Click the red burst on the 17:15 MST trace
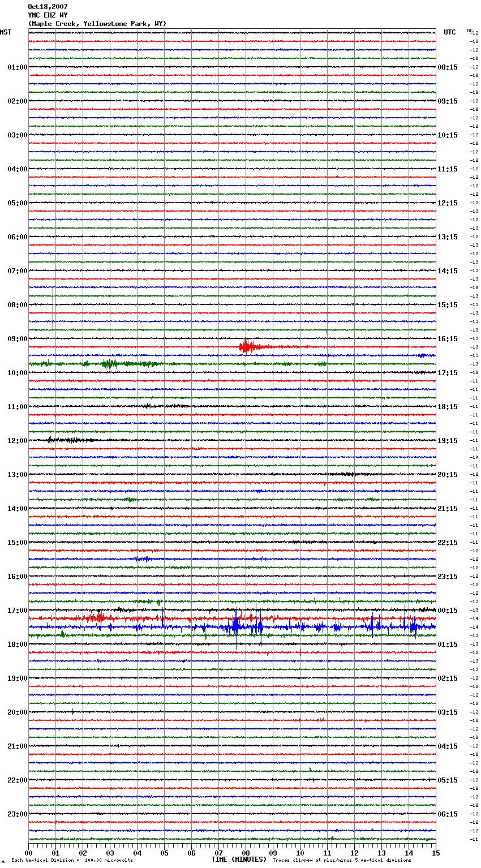 (99, 617)
